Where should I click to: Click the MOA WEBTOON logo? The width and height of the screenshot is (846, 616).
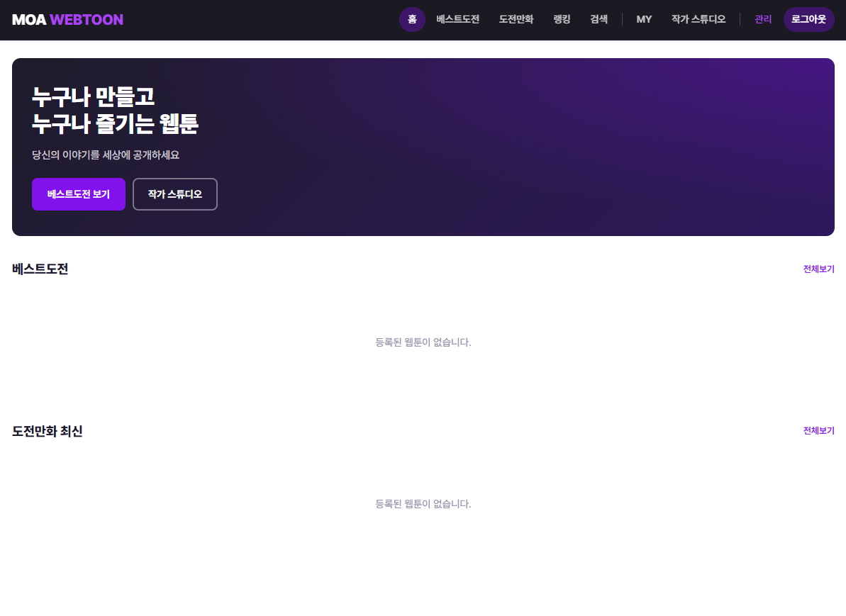pos(67,19)
